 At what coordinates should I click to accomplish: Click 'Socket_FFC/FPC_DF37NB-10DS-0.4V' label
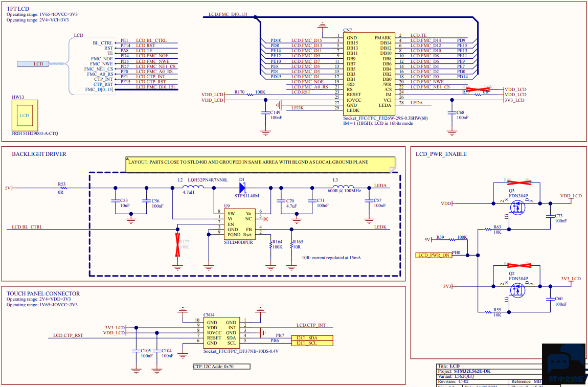tap(241, 351)
